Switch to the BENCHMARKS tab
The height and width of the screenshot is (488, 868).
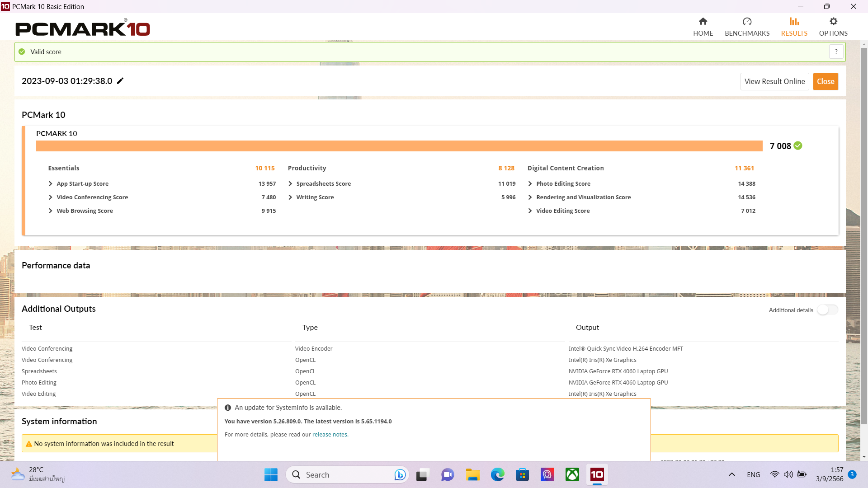[x=747, y=27]
